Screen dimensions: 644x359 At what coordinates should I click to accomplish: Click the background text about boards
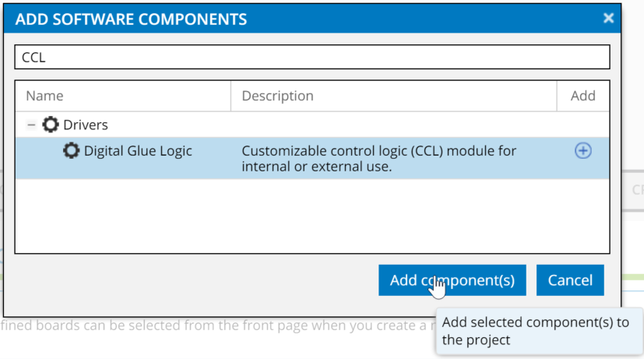(x=218, y=326)
